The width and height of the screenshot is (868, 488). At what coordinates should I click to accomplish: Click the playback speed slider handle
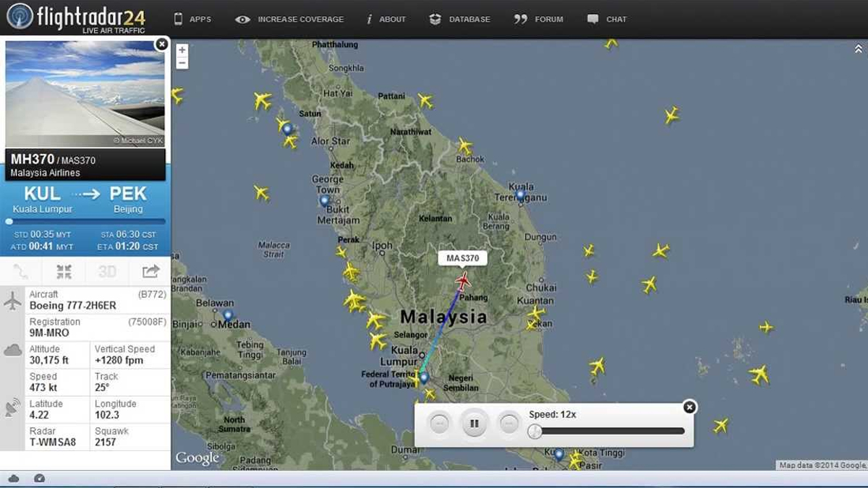tap(535, 431)
